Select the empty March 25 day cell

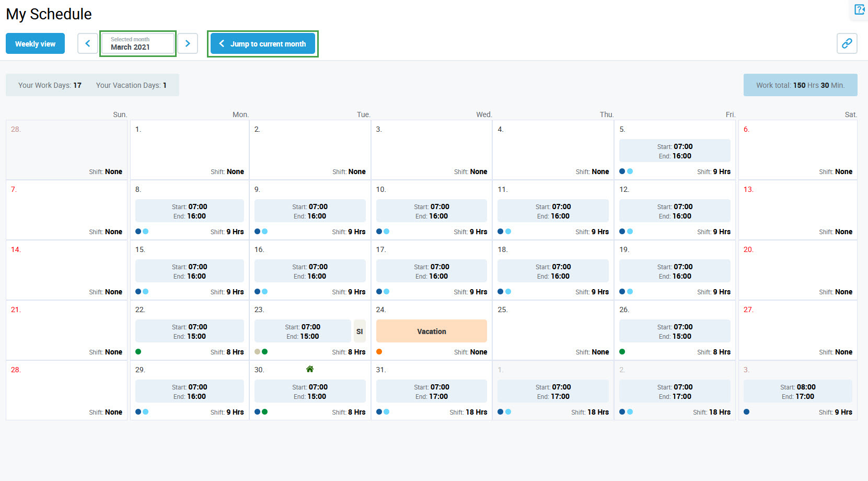pos(553,330)
